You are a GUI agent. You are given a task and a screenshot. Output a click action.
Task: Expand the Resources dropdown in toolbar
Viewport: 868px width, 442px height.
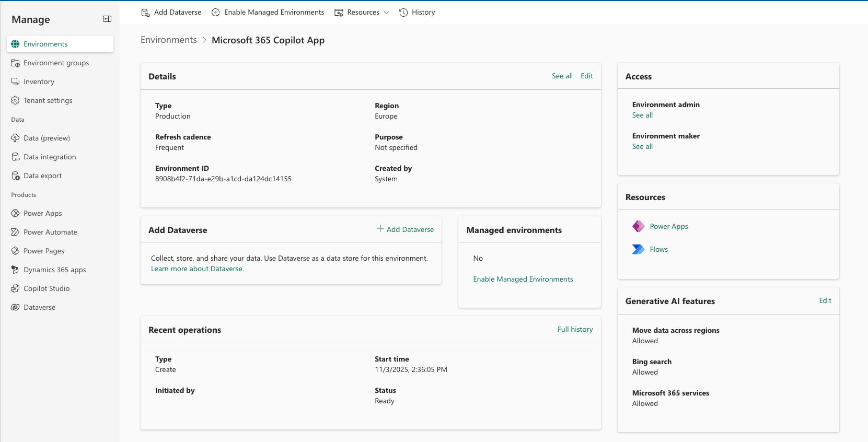pos(362,12)
